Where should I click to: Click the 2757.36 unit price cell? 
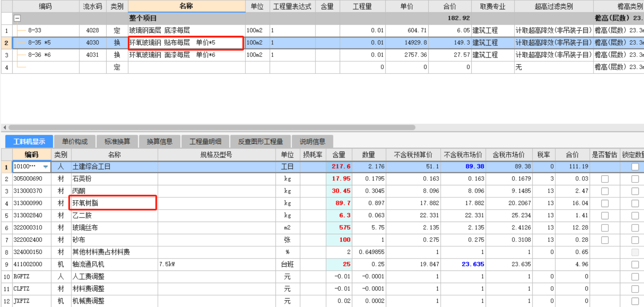[407, 55]
